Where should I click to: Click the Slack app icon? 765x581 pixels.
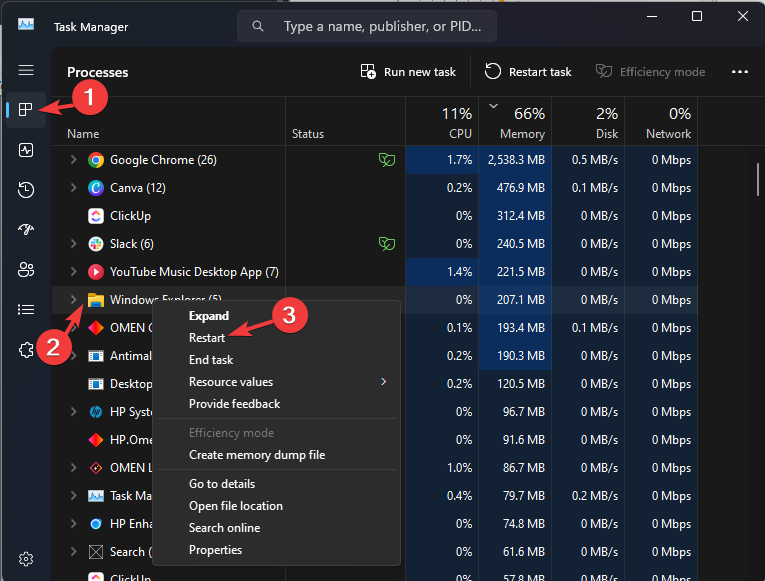(x=96, y=244)
